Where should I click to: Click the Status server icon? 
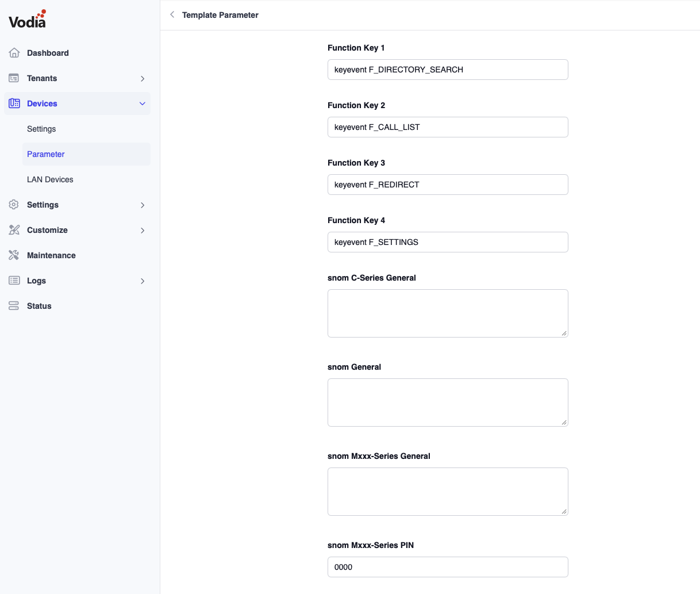pos(14,306)
